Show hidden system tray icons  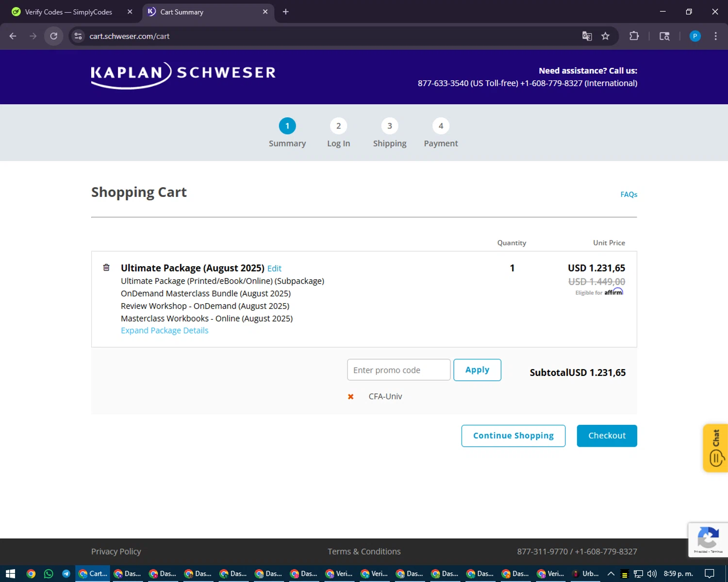611,574
